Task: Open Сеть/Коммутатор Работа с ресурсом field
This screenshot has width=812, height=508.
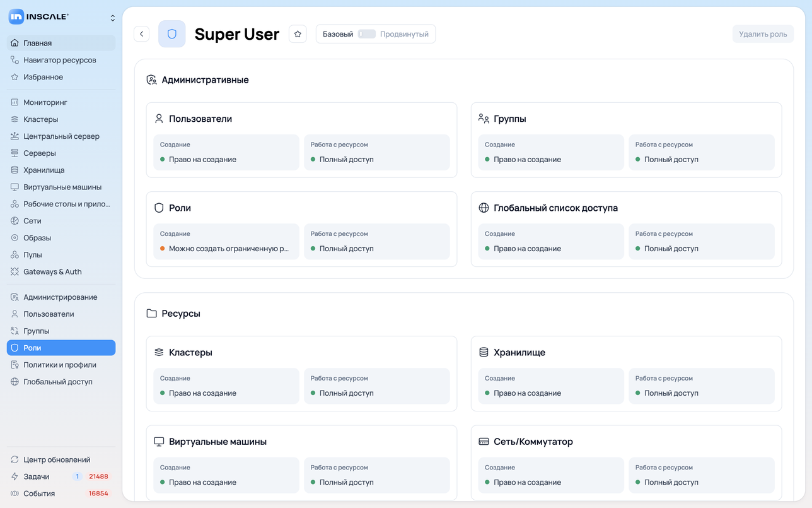Action: [x=702, y=475]
